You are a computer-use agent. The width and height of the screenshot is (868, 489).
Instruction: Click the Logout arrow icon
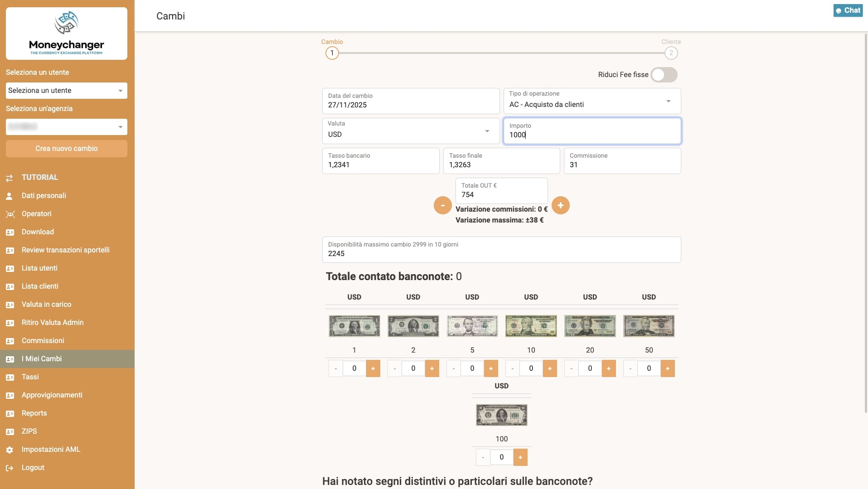coord(10,468)
